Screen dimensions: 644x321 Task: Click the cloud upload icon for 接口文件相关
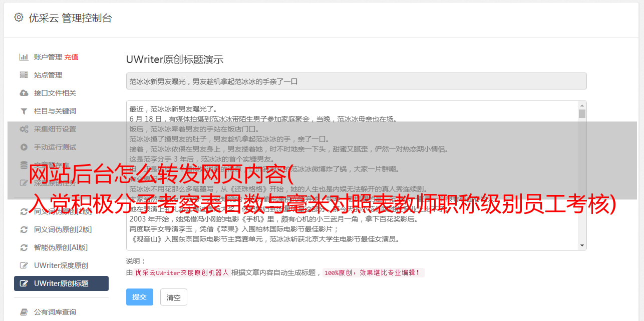(x=24, y=93)
